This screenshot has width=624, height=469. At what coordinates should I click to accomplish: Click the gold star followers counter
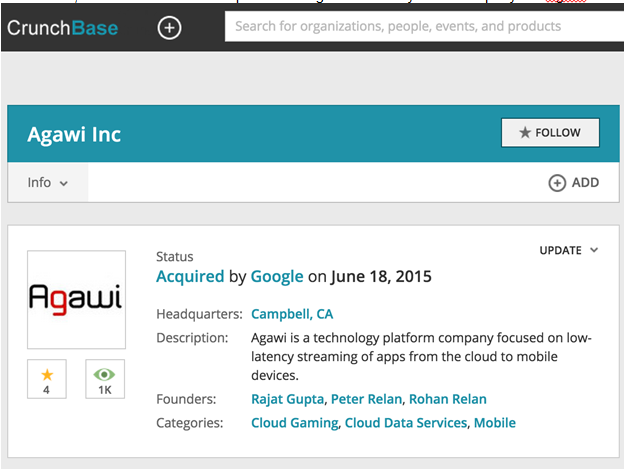47,379
